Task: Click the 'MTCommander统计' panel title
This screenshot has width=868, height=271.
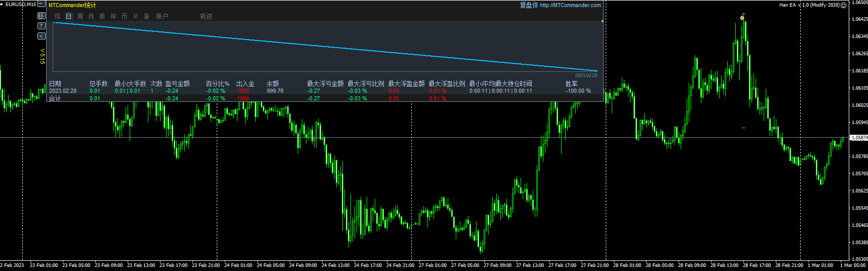Action: (72, 5)
